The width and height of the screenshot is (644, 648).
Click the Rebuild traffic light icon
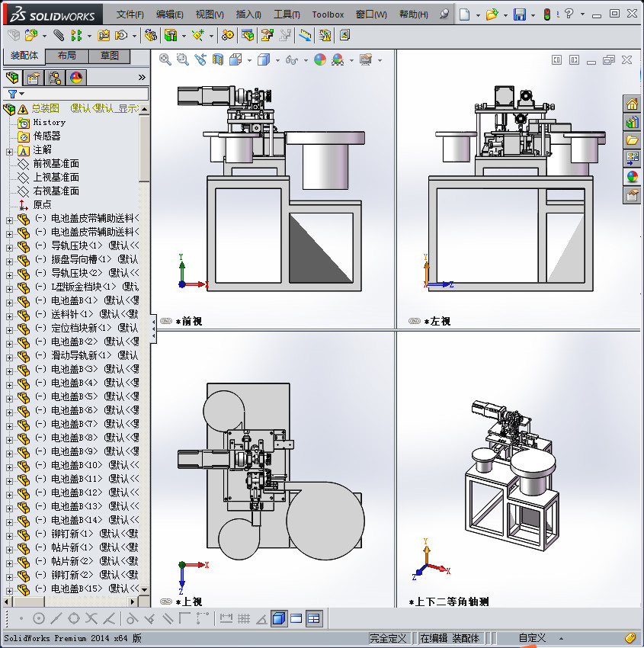pyautogui.click(x=547, y=15)
